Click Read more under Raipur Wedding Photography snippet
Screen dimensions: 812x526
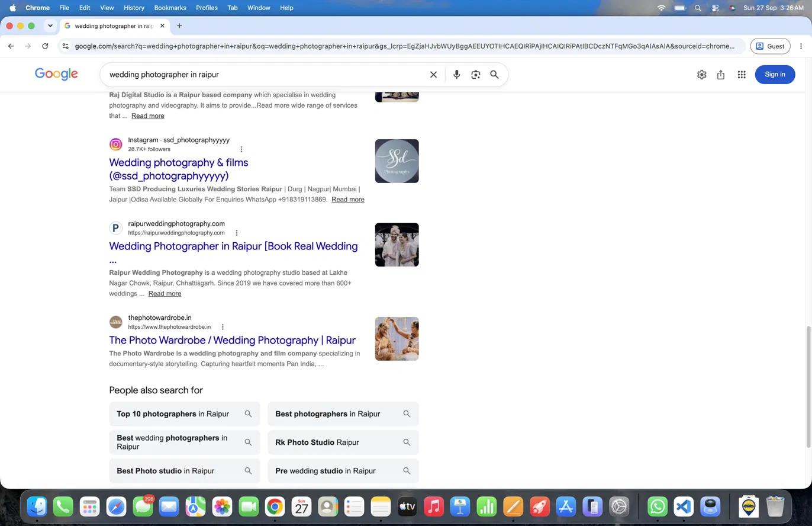pyautogui.click(x=165, y=294)
